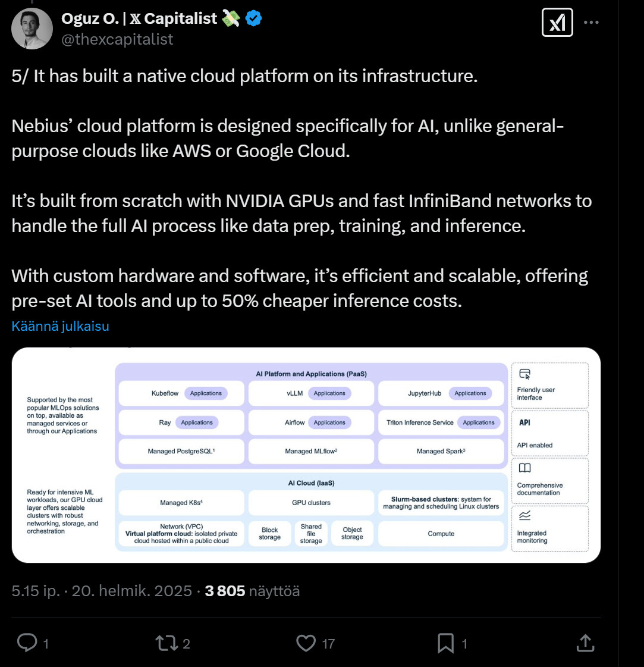Image resolution: width=644 pixels, height=667 pixels.
Task: Open the @thexcapitalist handle link
Action: [117, 39]
